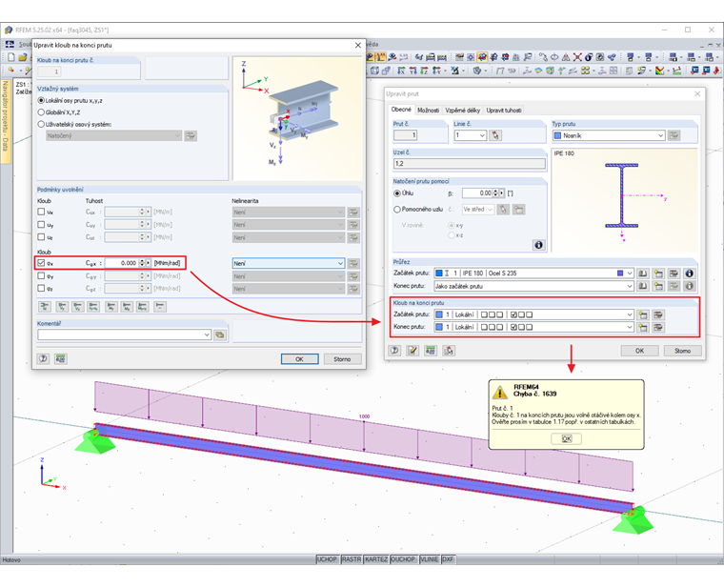Image resolution: width=724 pixels, height=588 pixels.
Task: Switch to Obecné tab
Action: click(x=401, y=110)
